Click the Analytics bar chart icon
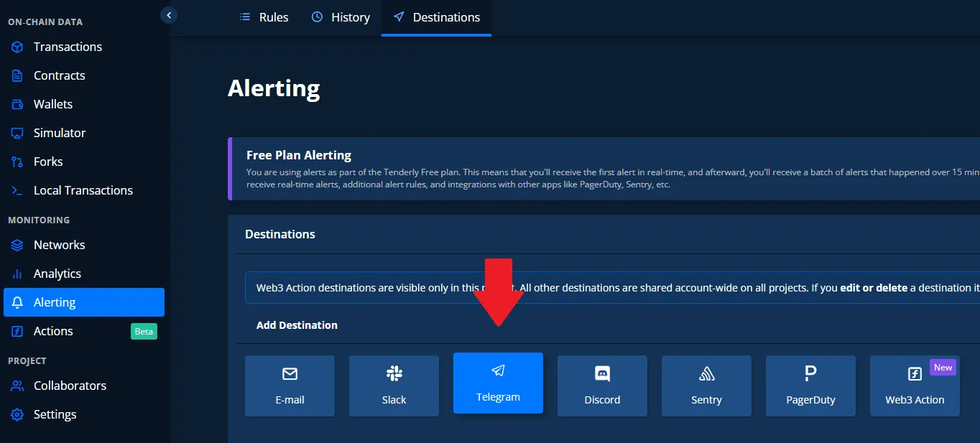 pos(18,274)
